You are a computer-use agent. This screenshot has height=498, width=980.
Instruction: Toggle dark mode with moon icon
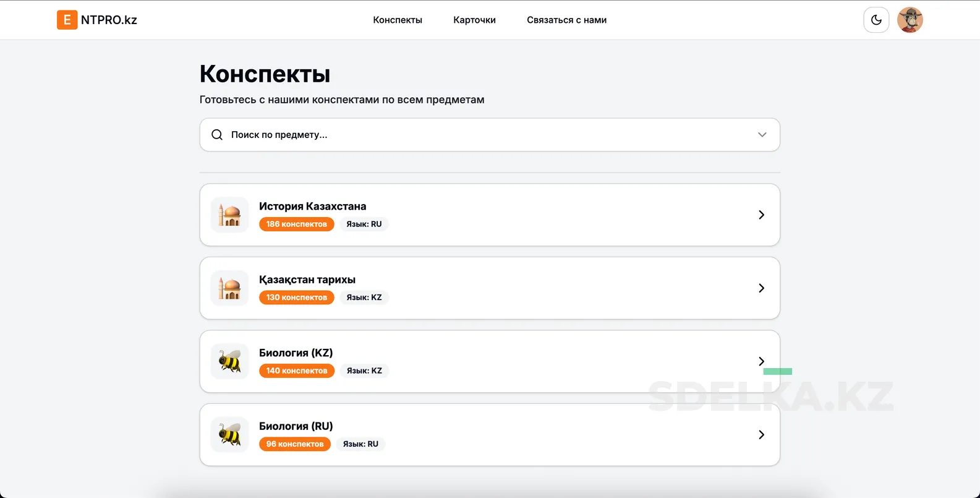pos(876,20)
